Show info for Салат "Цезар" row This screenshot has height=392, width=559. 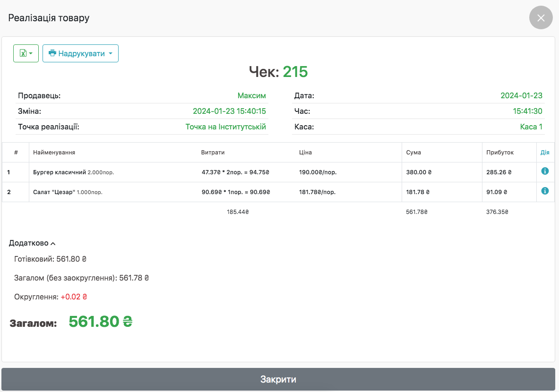coord(545,191)
